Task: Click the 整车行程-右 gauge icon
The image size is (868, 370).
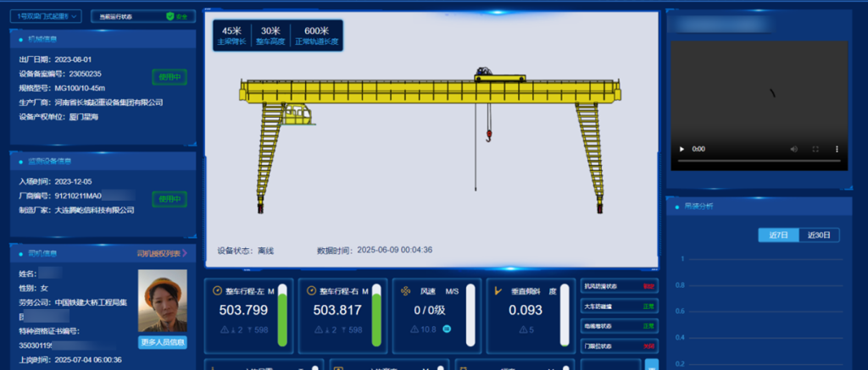Action: pos(311,291)
